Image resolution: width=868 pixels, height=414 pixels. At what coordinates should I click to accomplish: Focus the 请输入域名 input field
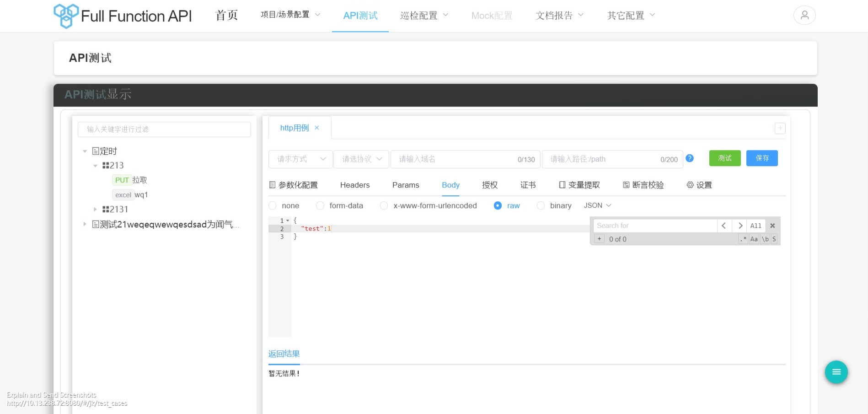(466, 159)
